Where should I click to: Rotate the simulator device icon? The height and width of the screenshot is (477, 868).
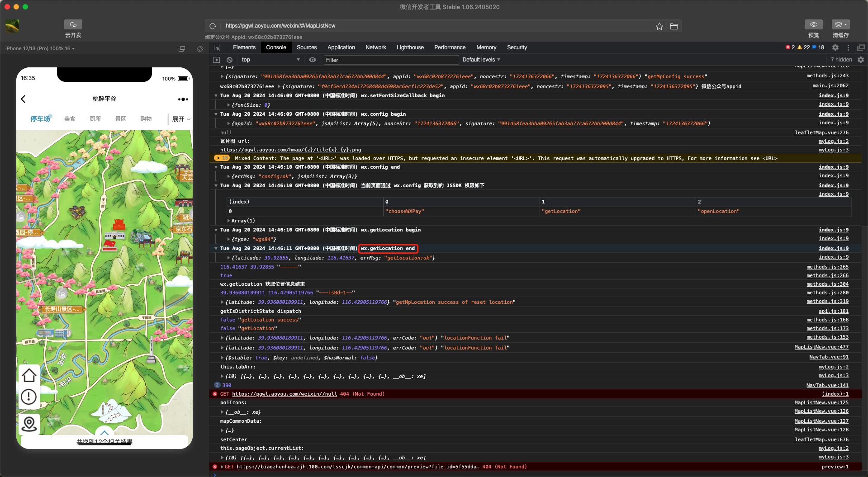click(200, 48)
